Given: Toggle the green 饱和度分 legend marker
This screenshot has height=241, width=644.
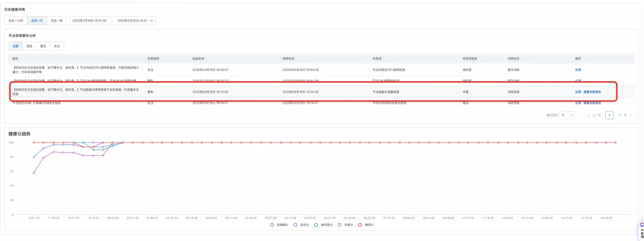Looking at the screenshot, I should click(x=316, y=224).
